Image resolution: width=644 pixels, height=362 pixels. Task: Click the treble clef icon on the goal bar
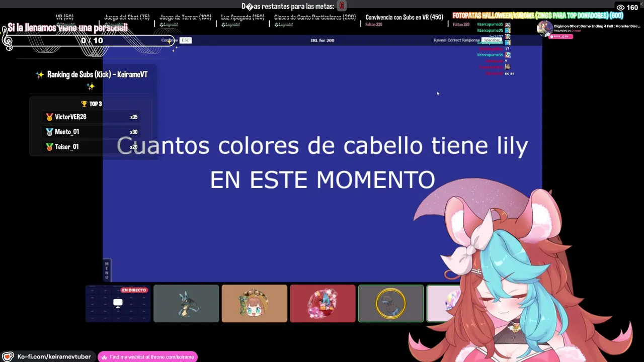point(7,38)
